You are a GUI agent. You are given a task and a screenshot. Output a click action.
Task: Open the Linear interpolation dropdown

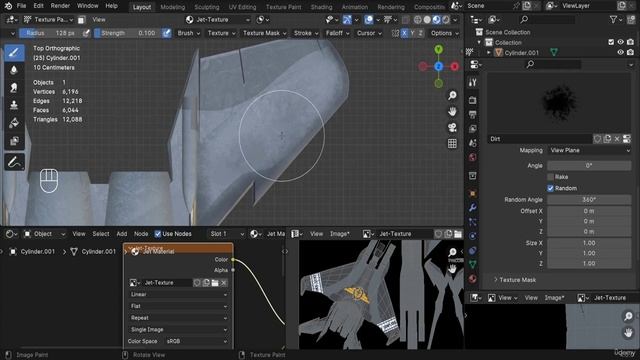coord(178,294)
